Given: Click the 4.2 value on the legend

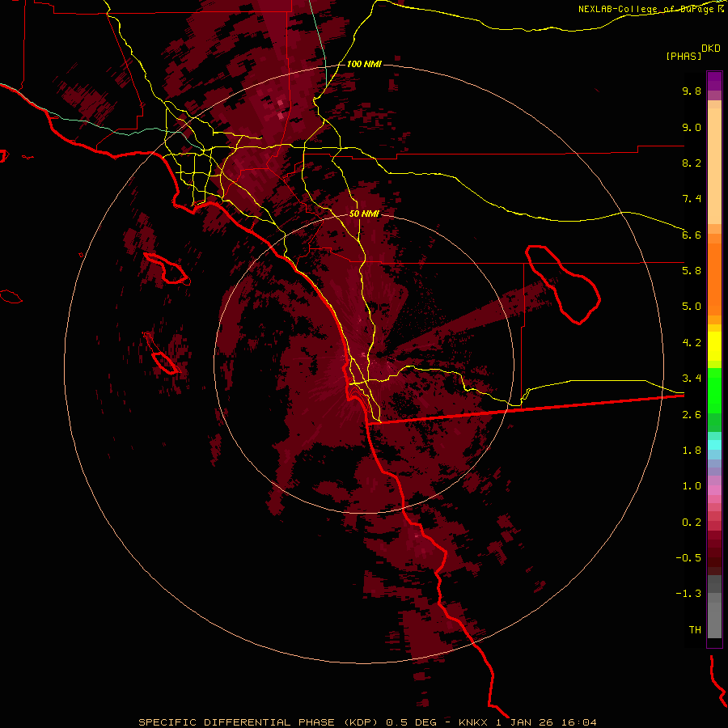Looking at the screenshot, I should point(692,343).
